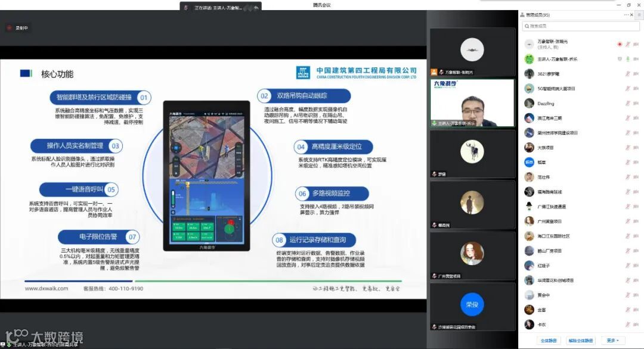Screen dimensions: 644x349
Task: Select member row 潮州技师学院建设项目
Action: (581, 133)
